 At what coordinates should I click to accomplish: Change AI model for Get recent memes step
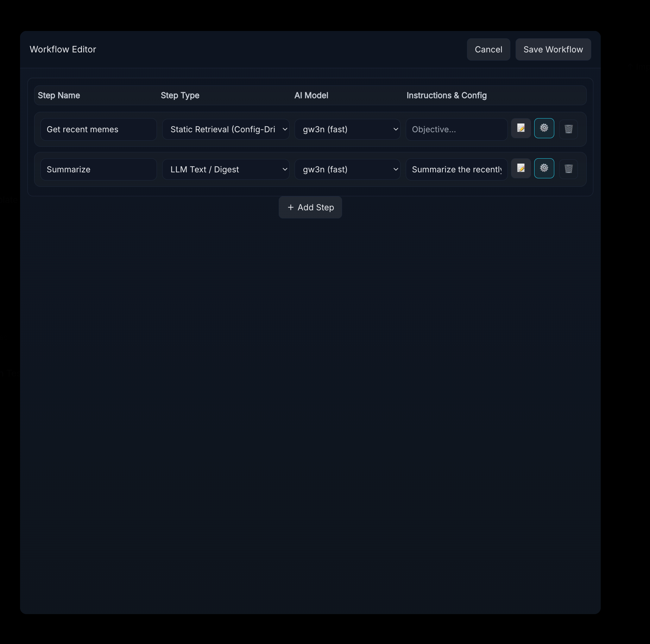tap(347, 129)
